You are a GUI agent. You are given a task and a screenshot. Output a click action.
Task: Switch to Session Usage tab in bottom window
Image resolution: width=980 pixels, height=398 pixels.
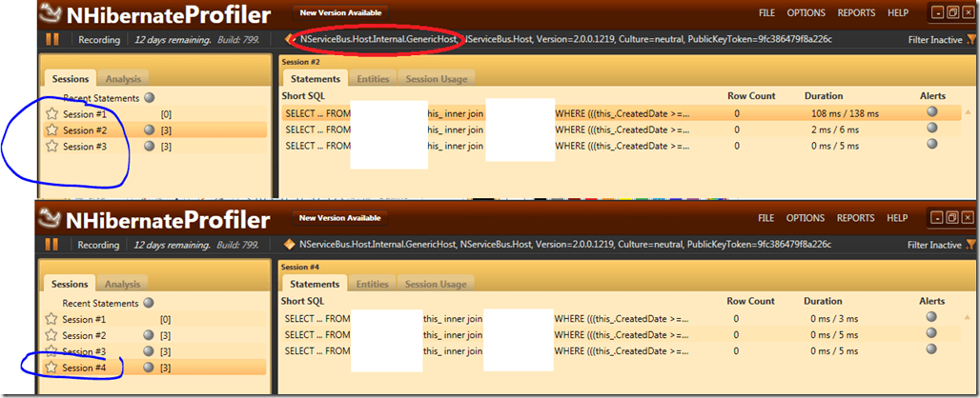(435, 284)
